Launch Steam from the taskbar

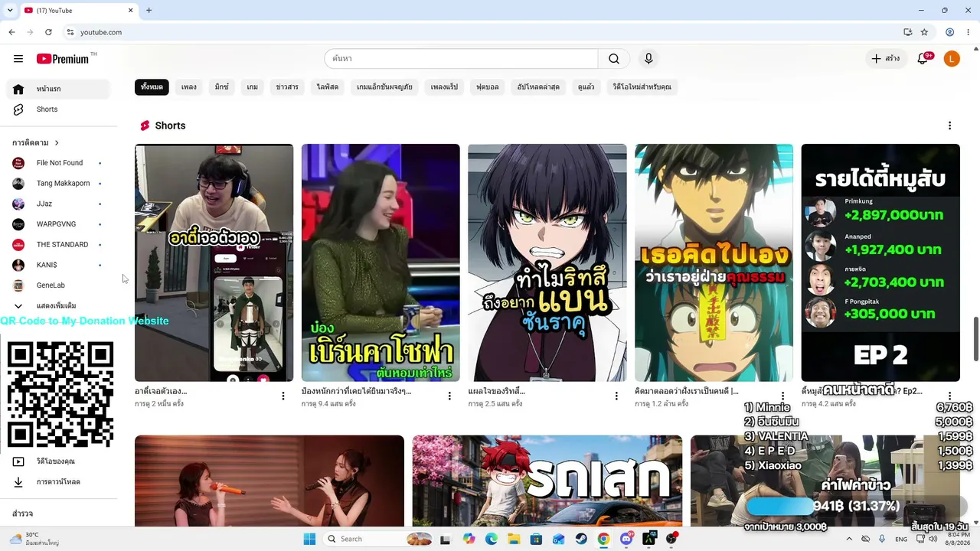pyautogui.click(x=581, y=539)
